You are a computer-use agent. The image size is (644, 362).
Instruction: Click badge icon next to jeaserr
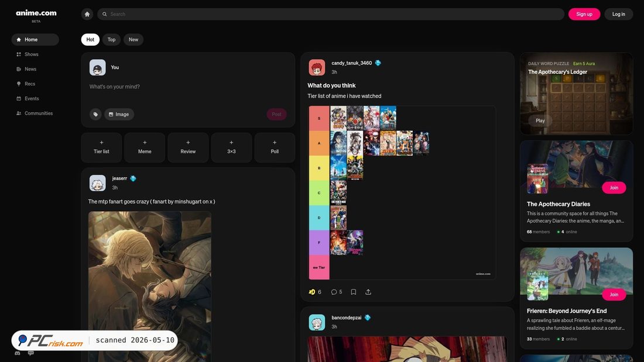(133, 178)
